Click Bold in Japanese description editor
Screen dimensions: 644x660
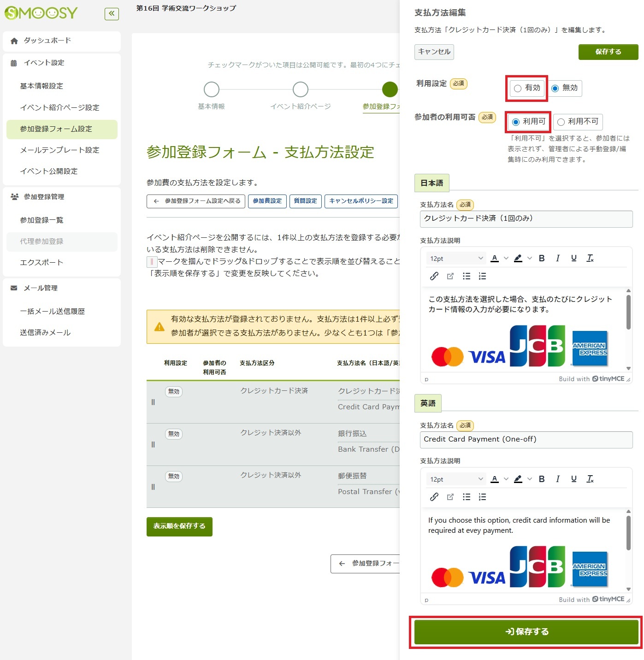542,259
